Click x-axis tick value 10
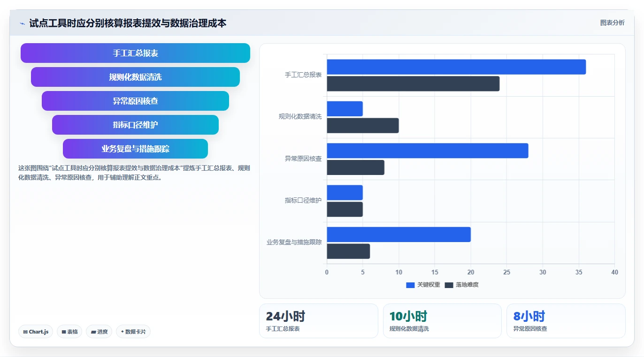 click(x=399, y=273)
